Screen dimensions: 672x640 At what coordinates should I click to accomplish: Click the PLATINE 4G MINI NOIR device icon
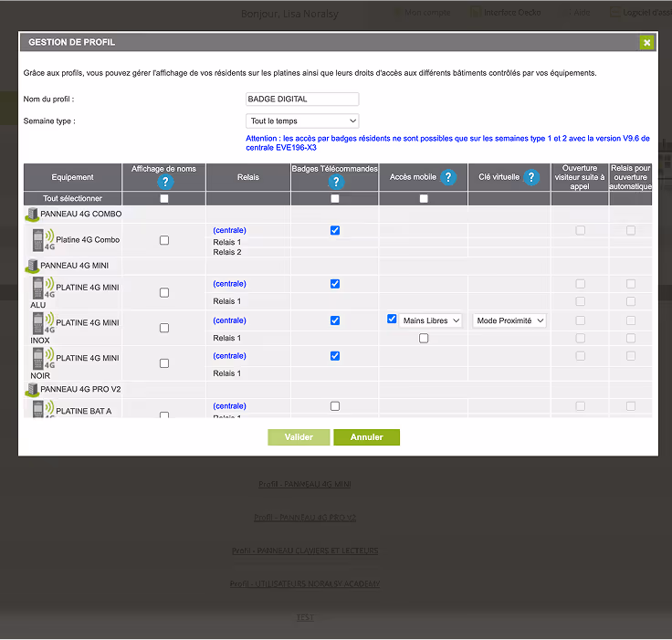43,359
